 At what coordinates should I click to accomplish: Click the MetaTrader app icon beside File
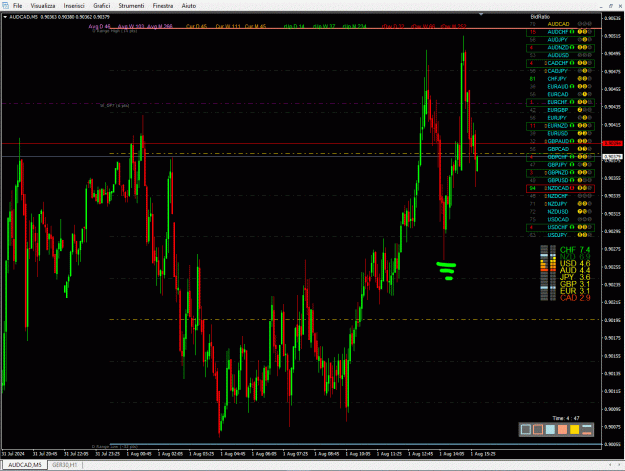click(x=6, y=6)
